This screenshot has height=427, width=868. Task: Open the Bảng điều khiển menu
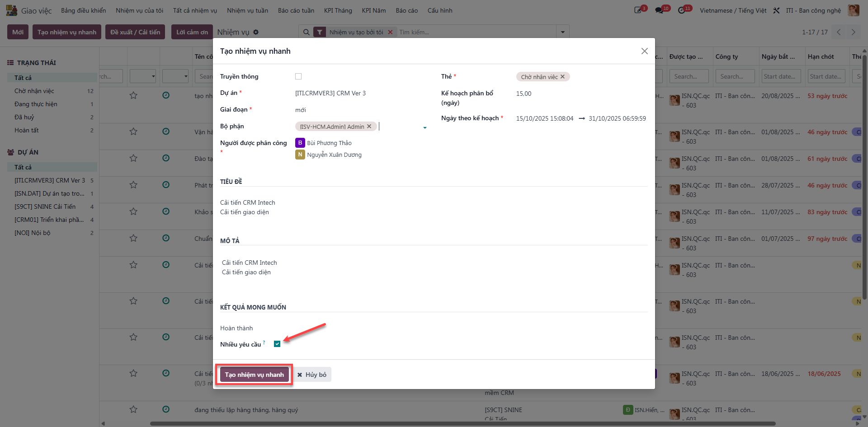point(84,10)
